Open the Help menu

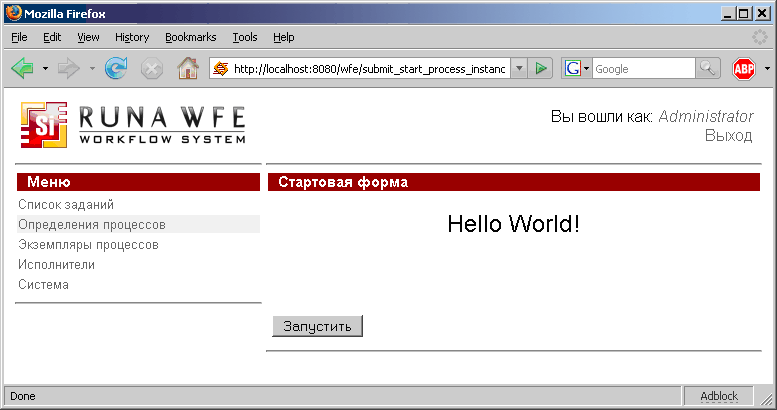(x=283, y=37)
